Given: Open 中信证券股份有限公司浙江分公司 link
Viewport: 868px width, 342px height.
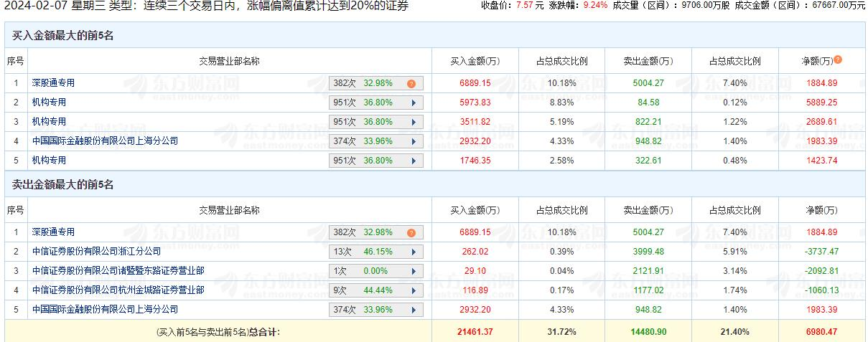Looking at the screenshot, I should (x=96, y=252).
